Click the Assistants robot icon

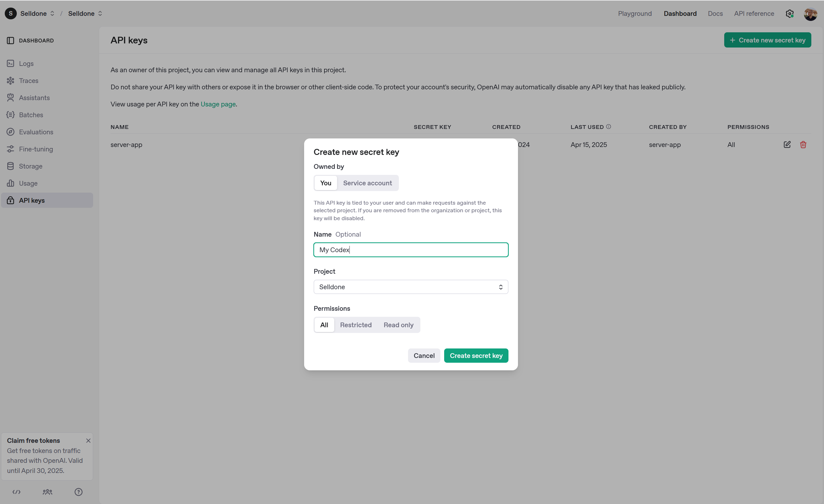[10, 98]
